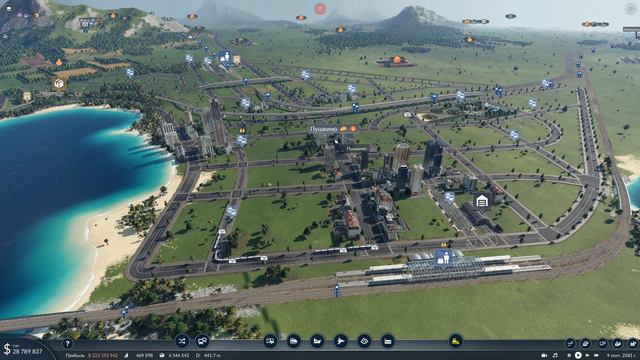Select the passenger train station marker
The width and height of the screenshot is (640, 360).
tap(444, 258)
